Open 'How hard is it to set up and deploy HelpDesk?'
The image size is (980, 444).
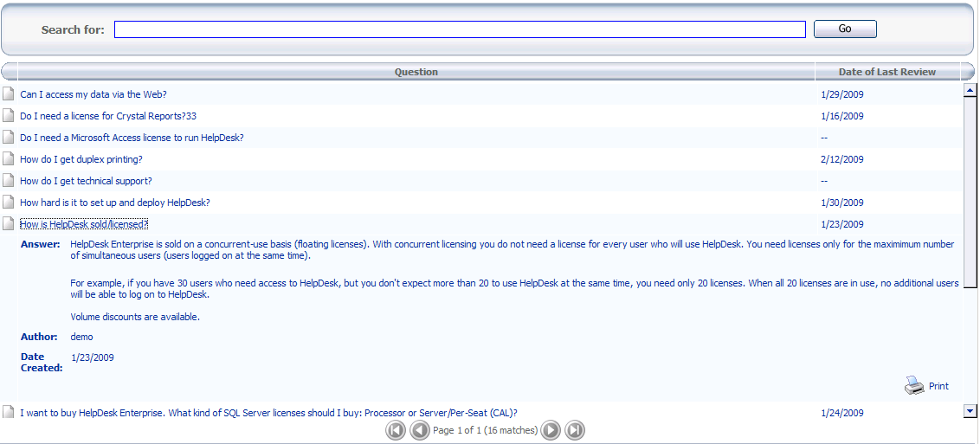(115, 203)
